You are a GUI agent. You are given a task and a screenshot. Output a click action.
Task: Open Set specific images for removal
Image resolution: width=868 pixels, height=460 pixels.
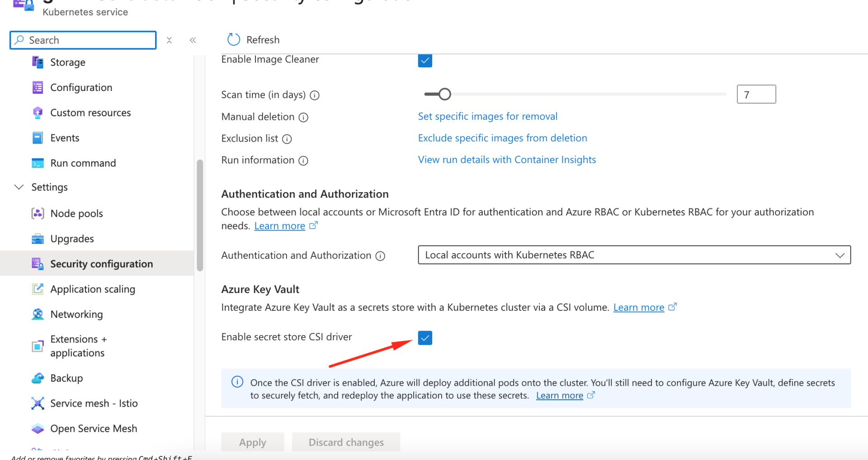[487, 116]
